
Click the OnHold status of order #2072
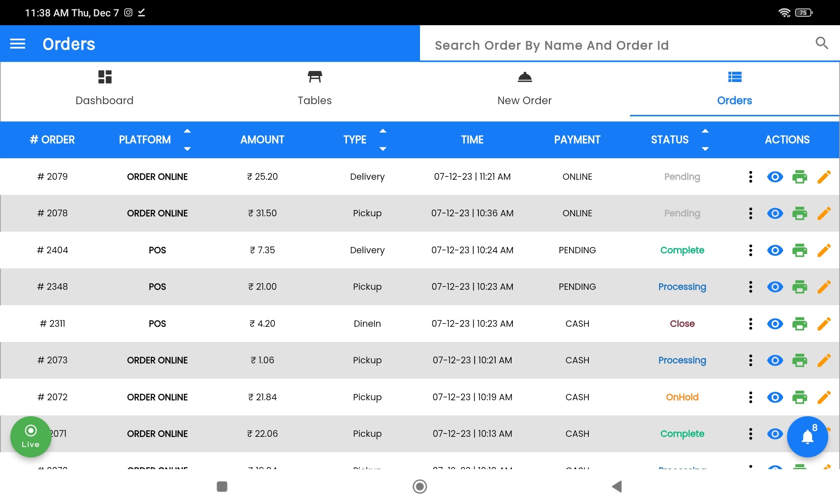(x=682, y=397)
